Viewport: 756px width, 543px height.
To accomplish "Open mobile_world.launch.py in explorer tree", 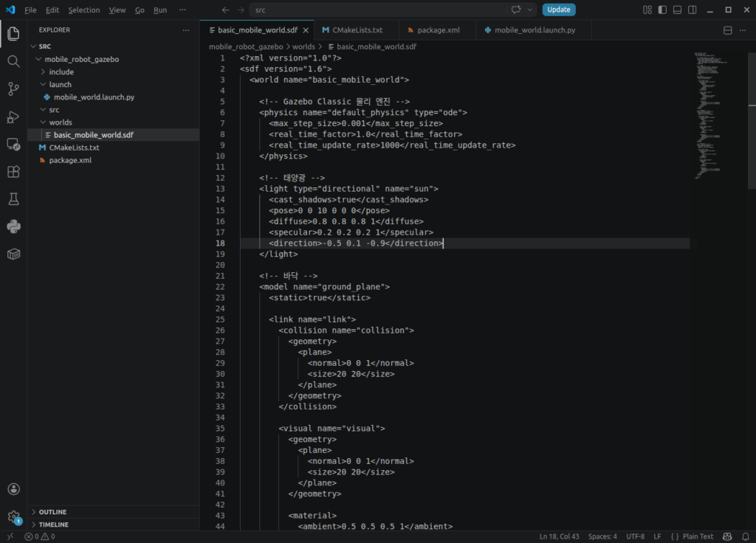I will pyautogui.click(x=114, y=97).
